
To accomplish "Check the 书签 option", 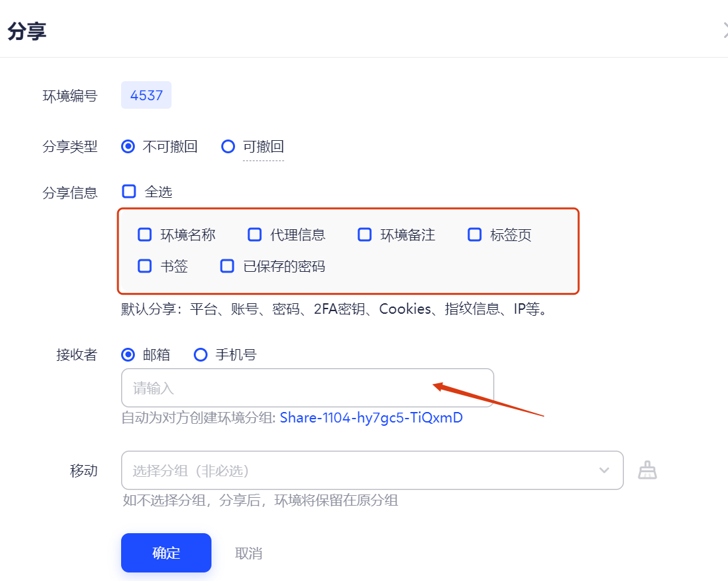I will point(144,266).
